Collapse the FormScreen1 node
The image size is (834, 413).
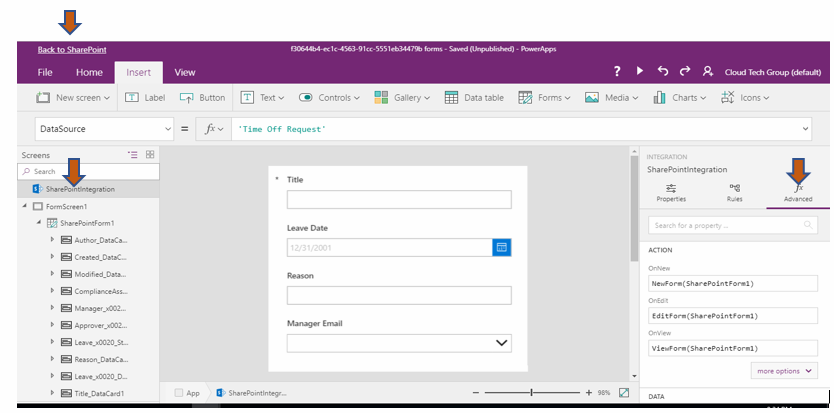pos(24,205)
